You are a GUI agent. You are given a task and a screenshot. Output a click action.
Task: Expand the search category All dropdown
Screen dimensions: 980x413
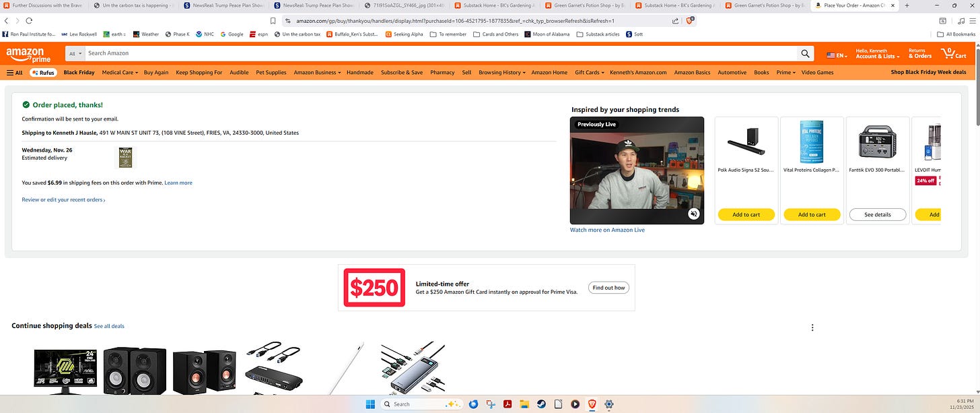pos(75,53)
